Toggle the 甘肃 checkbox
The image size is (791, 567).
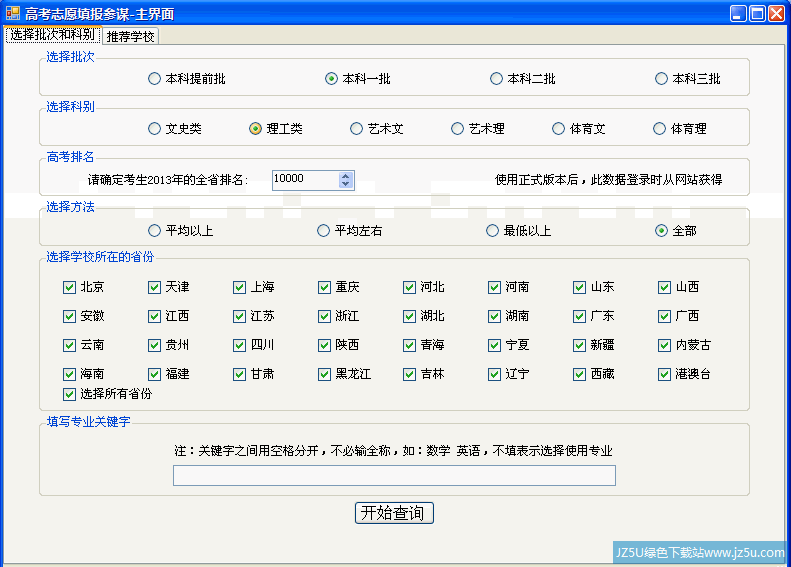pyautogui.click(x=239, y=374)
